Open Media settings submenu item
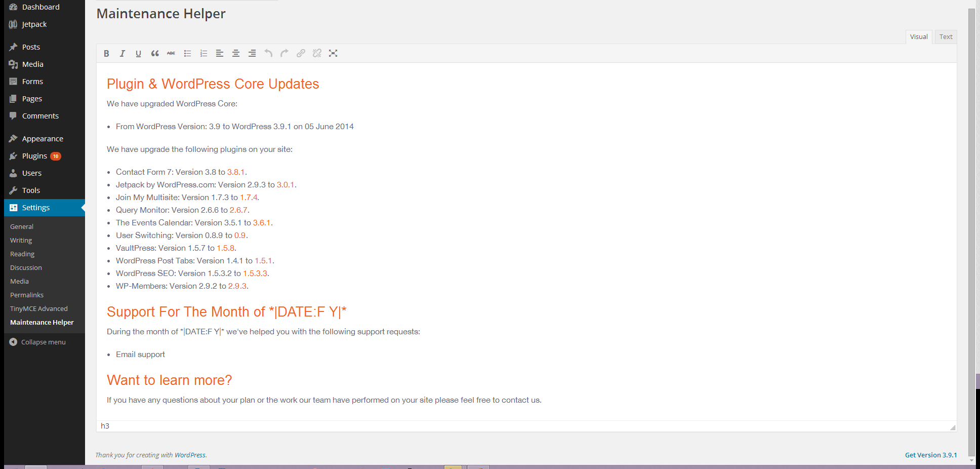Screen dimensions: 980x469 click(x=19, y=282)
